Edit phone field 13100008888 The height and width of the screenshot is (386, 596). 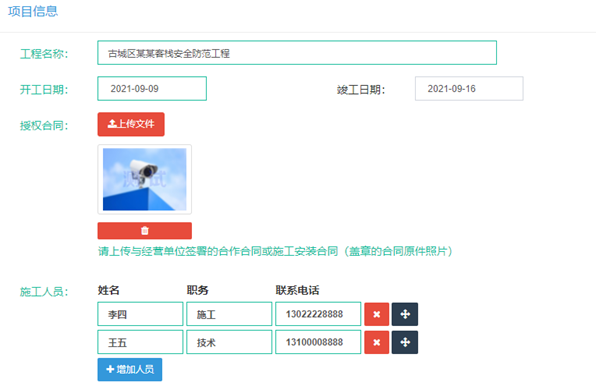(x=318, y=342)
